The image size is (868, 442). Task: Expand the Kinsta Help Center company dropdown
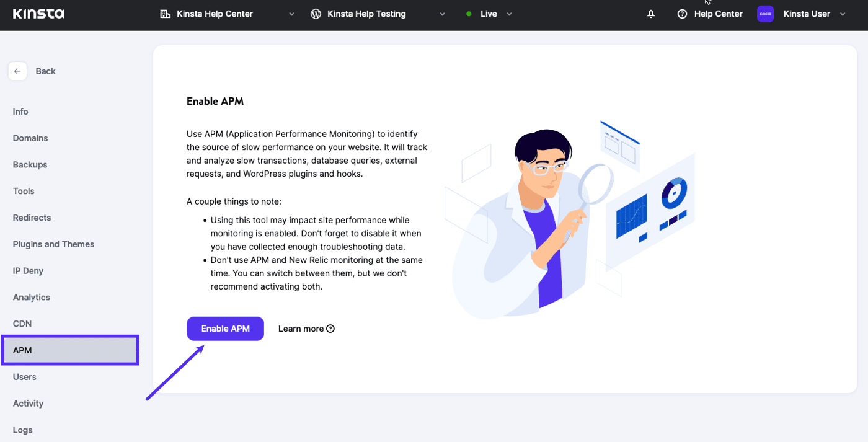click(291, 14)
